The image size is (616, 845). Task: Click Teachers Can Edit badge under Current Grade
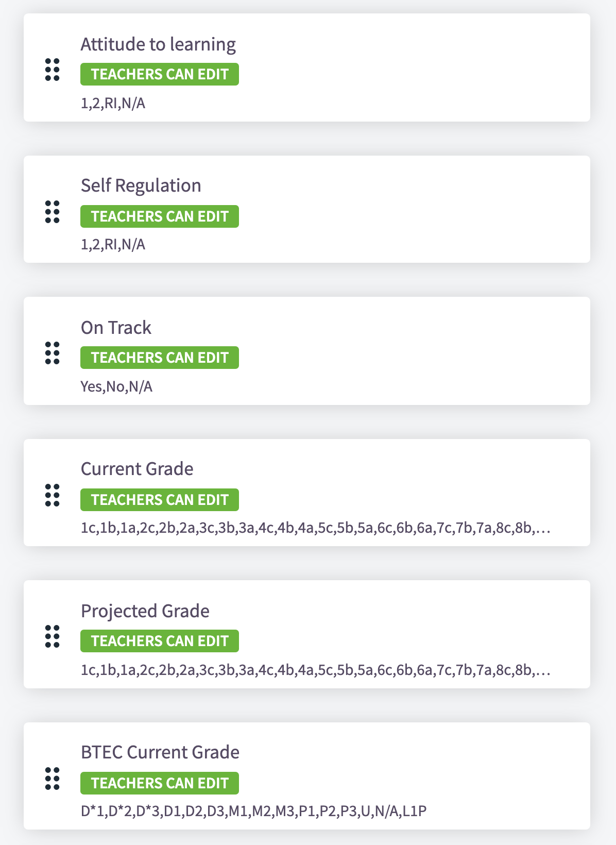point(160,500)
